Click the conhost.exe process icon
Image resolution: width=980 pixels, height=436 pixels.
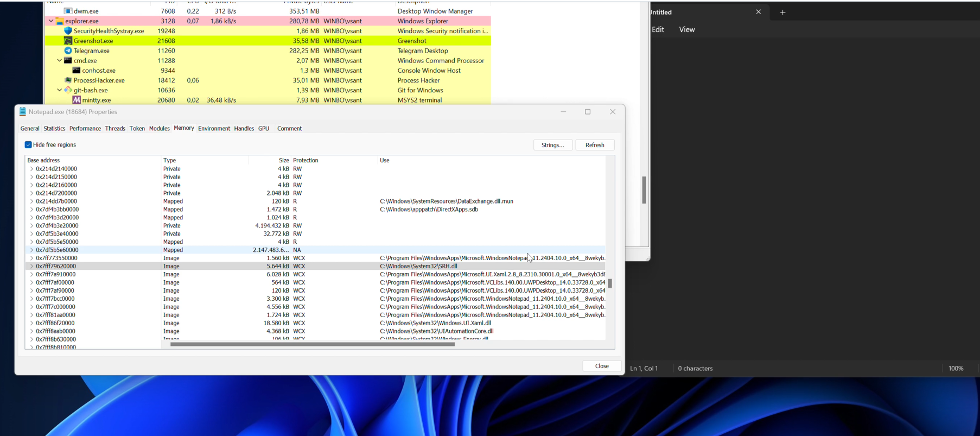pyautogui.click(x=77, y=71)
